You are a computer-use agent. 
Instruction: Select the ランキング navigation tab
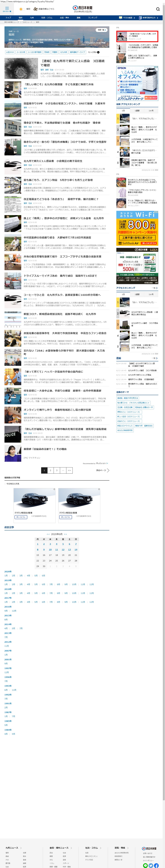(92, 17)
